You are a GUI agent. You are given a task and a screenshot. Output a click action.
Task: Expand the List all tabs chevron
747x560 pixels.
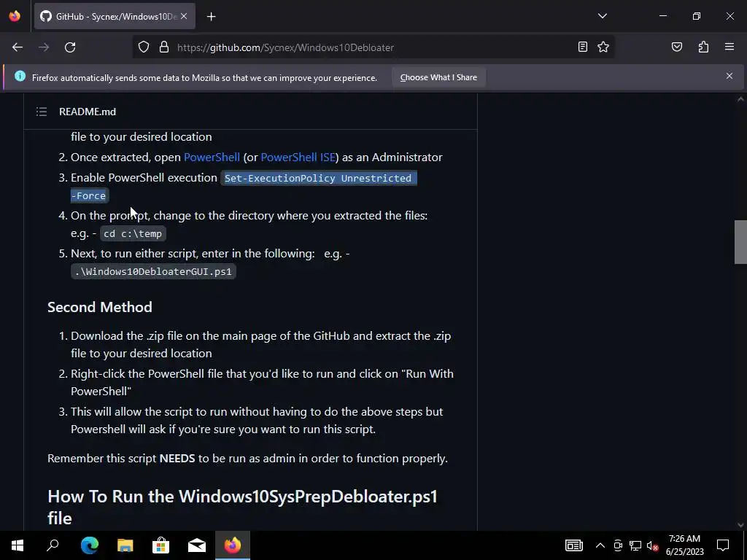pos(602,16)
